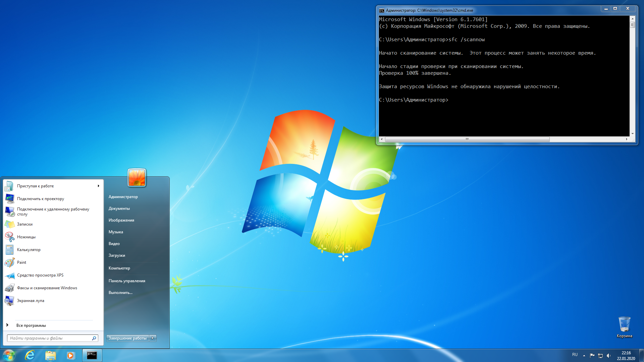Open Internet Explorer from the taskbar
The image size is (644, 362).
pos(30,355)
